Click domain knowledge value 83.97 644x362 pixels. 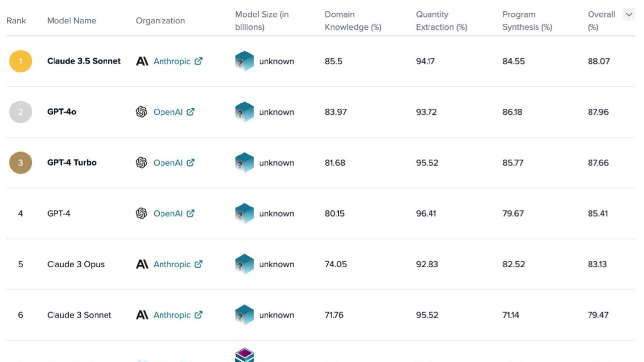tap(336, 112)
